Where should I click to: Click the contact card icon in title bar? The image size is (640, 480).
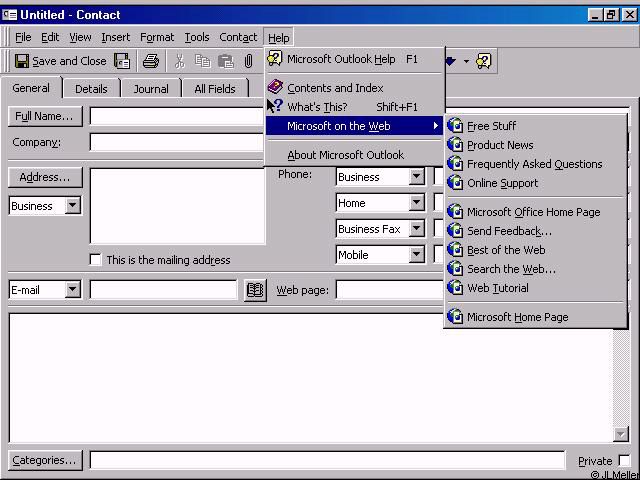[x=9, y=15]
